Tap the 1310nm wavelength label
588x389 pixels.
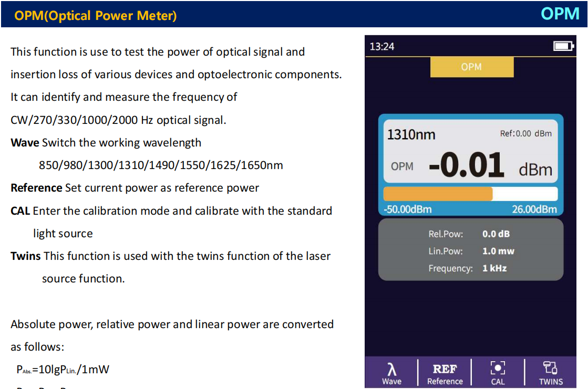coord(411,134)
